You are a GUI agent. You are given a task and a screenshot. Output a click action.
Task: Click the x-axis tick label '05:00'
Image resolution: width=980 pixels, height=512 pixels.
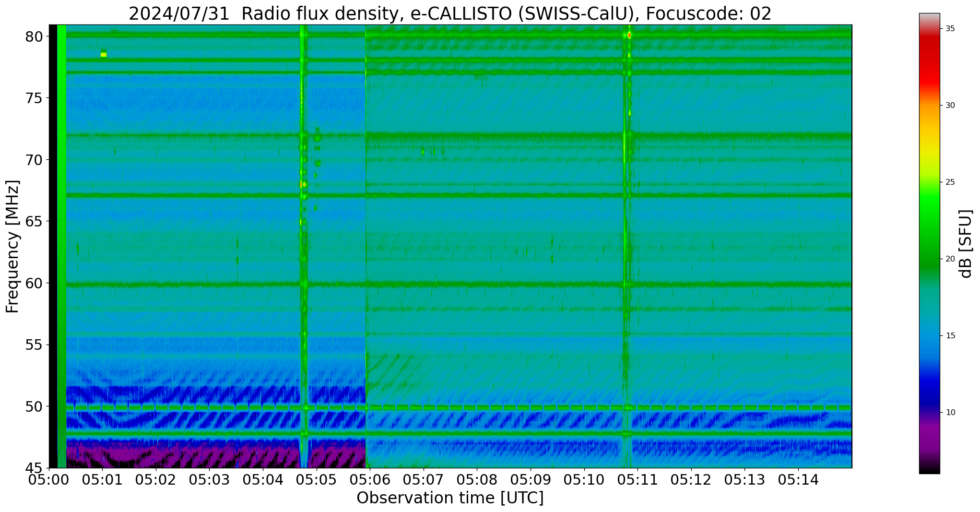pyautogui.click(x=49, y=479)
